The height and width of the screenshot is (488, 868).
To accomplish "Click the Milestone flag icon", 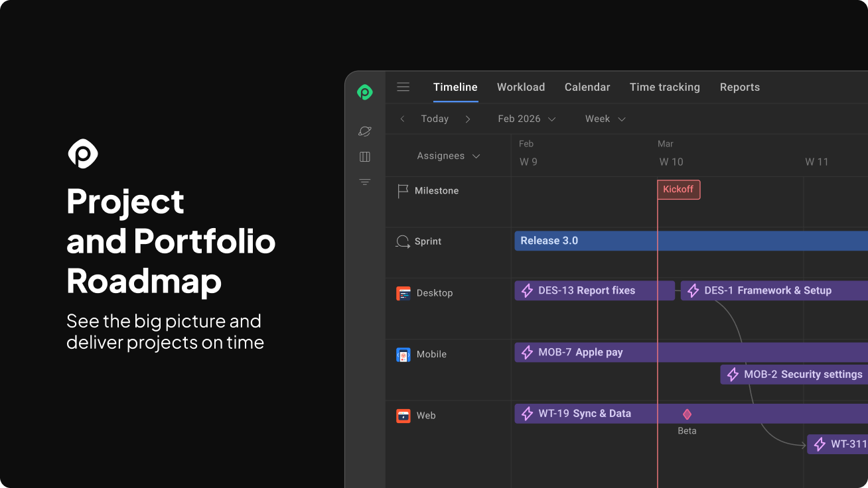I will pyautogui.click(x=403, y=190).
